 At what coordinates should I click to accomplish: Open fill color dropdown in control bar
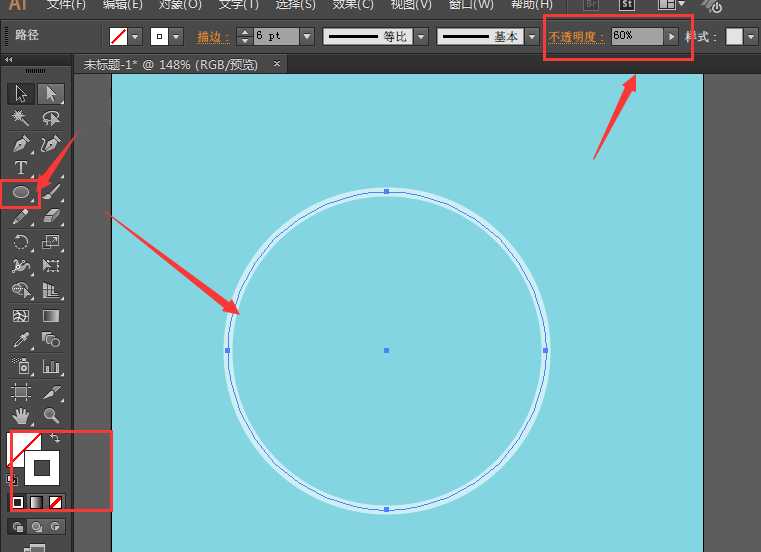coord(135,36)
